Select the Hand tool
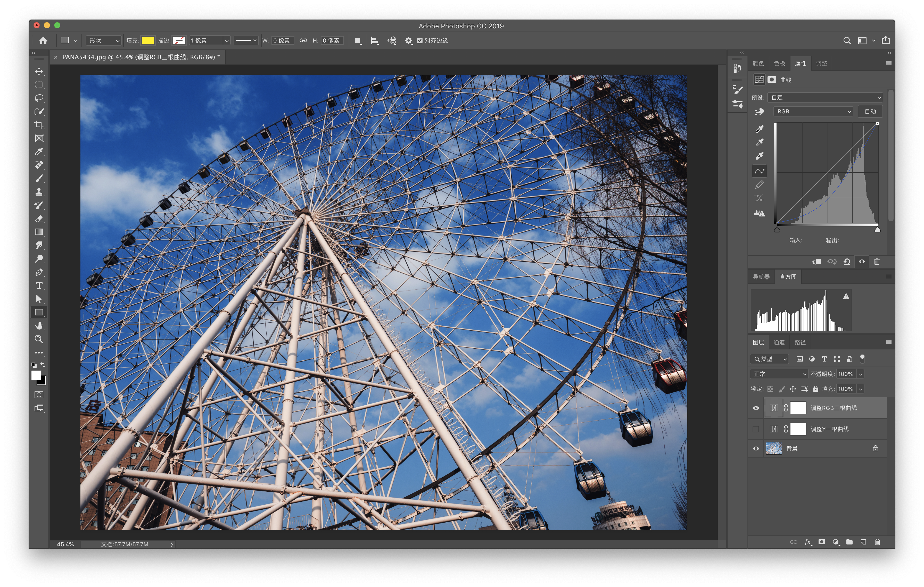This screenshot has width=924, height=587. pos(39,326)
